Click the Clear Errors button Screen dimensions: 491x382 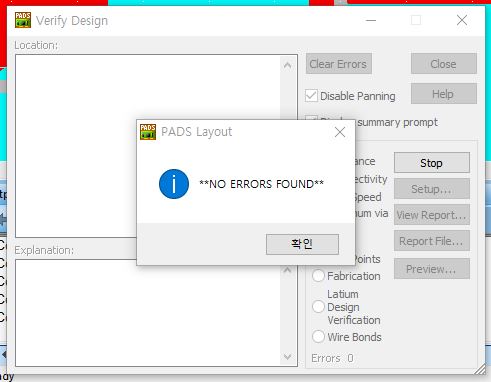tap(339, 64)
